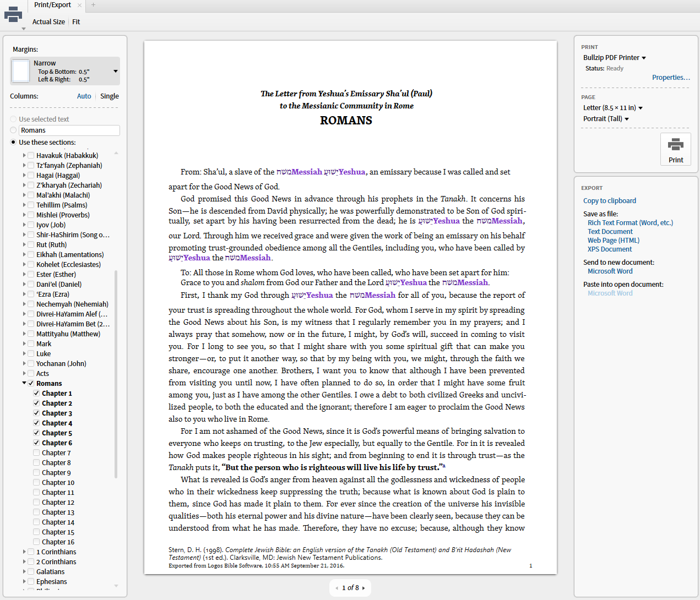The width and height of the screenshot is (700, 600).
Task: Uncheck the Romans book checkbox
Action: tap(31, 383)
